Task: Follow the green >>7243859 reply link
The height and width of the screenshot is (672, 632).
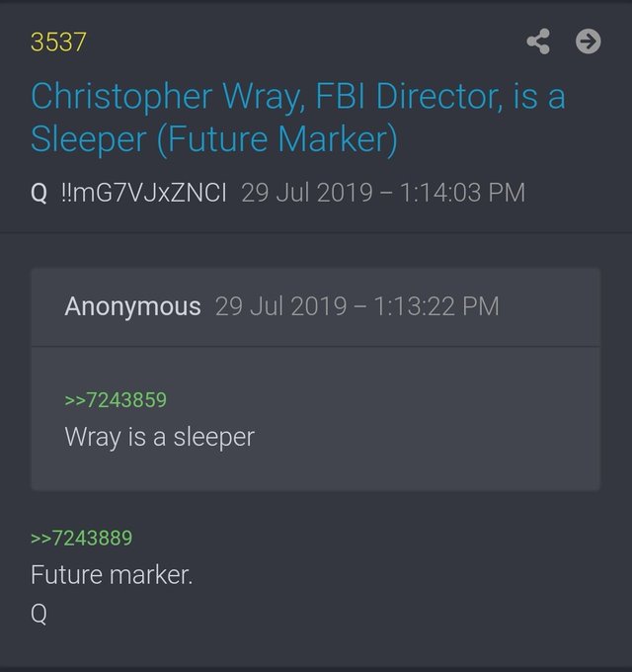Action: [116, 400]
